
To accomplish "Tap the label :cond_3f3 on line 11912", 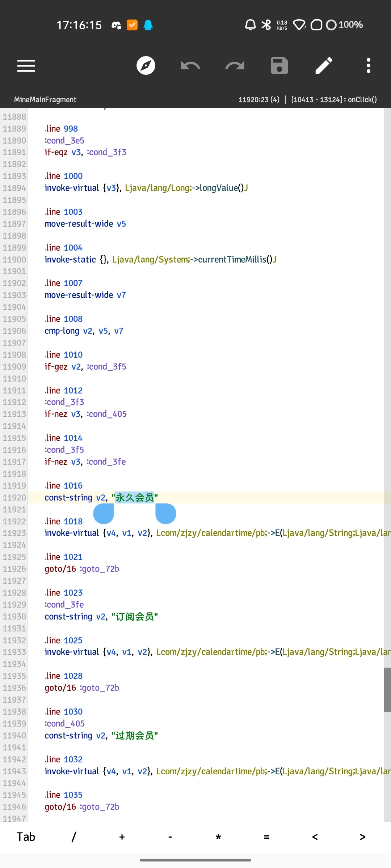I will click(x=64, y=402).
